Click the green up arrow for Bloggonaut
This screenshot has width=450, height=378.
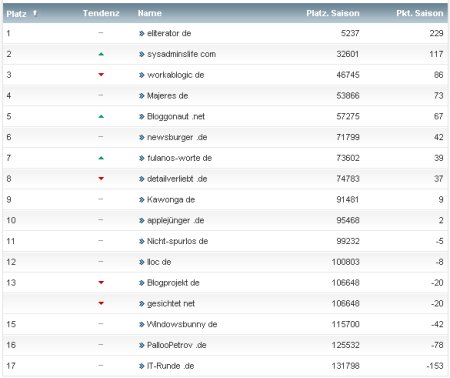tap(101, 116)
